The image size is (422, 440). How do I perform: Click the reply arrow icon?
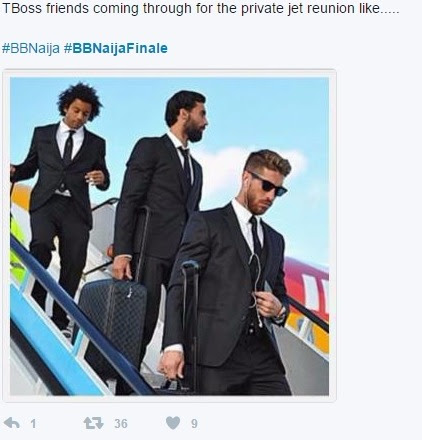coord(12,423)
